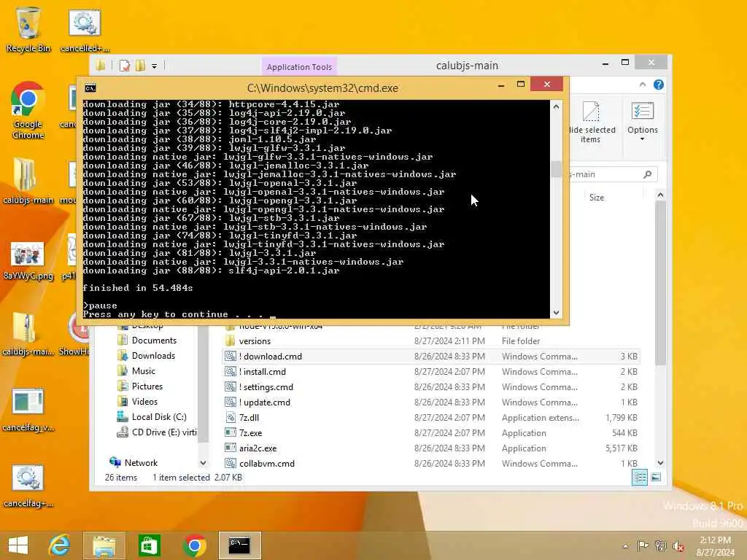Image resolution: width=747 pixels, height=560 pixels.
Task: Open the cancelfag+ script icon on desktop
Action: [28, 486]
